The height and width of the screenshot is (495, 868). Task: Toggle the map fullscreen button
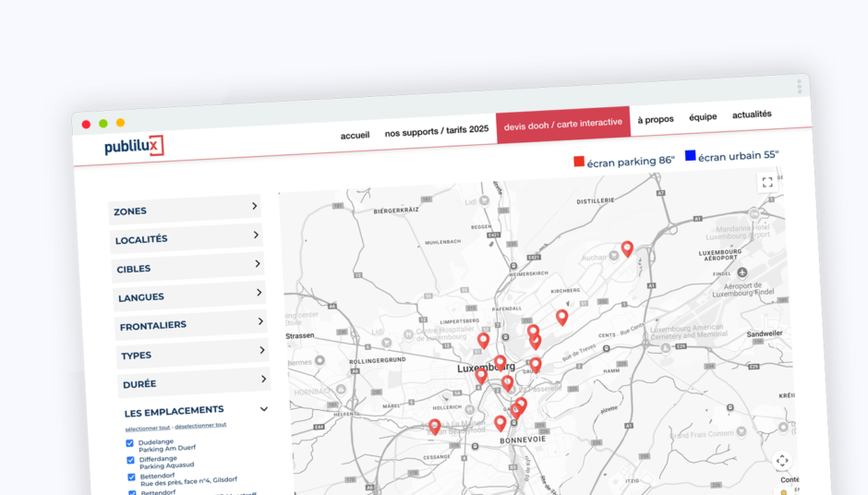pos(767,182)
